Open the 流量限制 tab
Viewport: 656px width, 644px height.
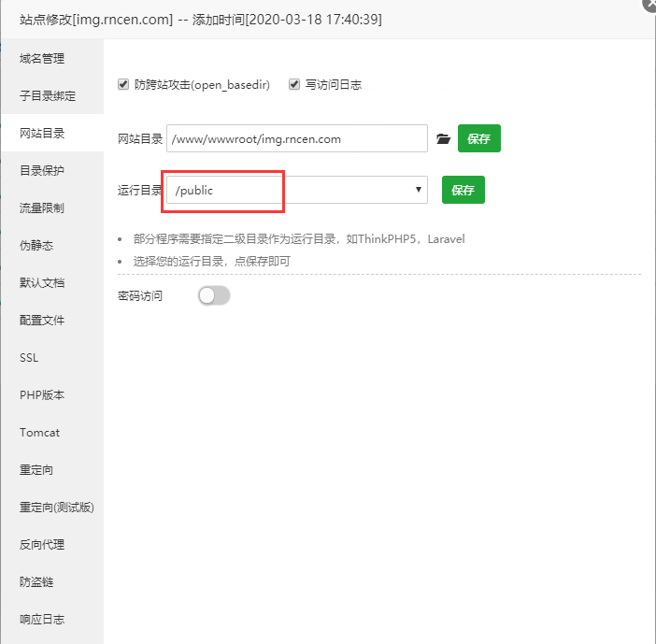point(52,208)
